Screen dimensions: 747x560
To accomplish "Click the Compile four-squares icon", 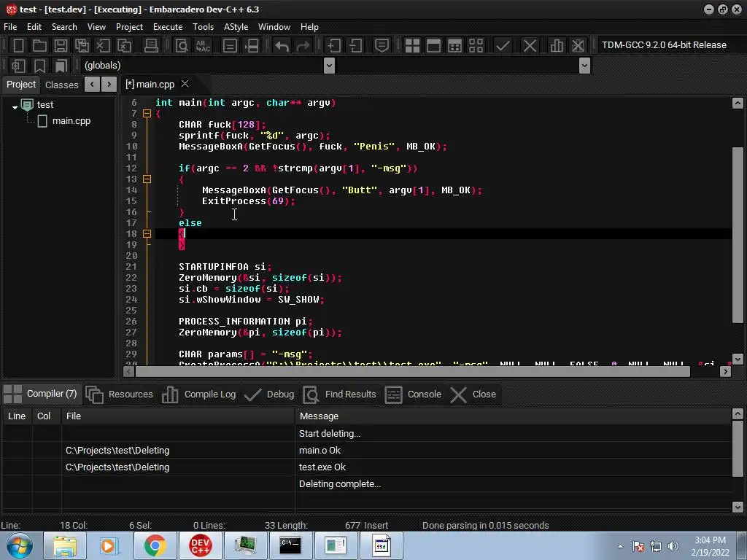I will pyautogui.click(x=412, y=46).
